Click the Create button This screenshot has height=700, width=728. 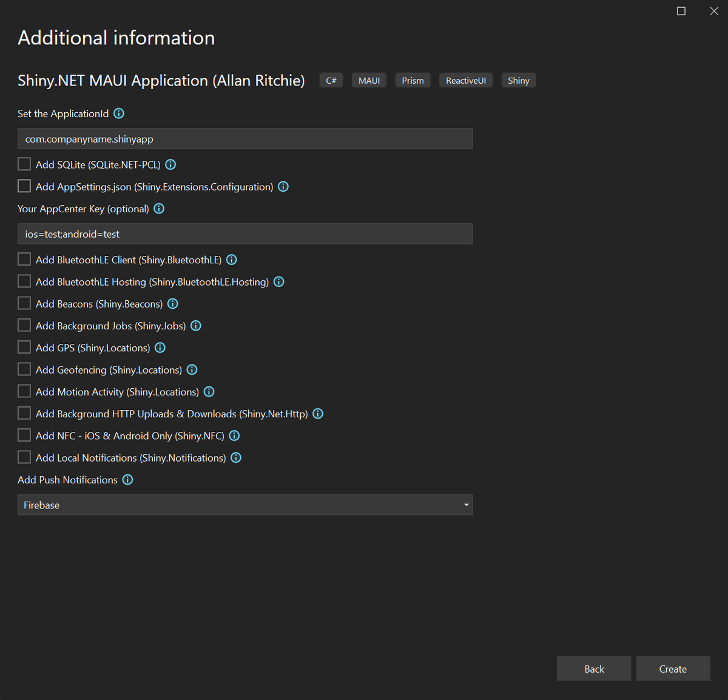(x=673, y=668)
